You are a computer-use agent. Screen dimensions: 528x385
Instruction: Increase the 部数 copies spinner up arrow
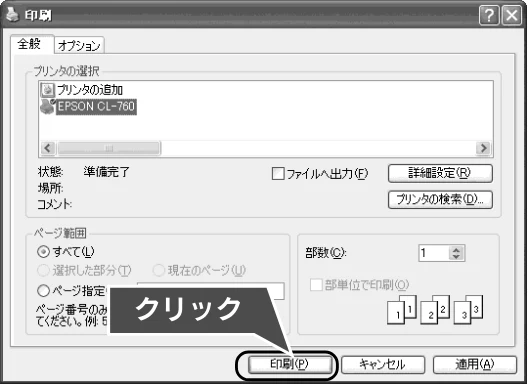point(456,250)
